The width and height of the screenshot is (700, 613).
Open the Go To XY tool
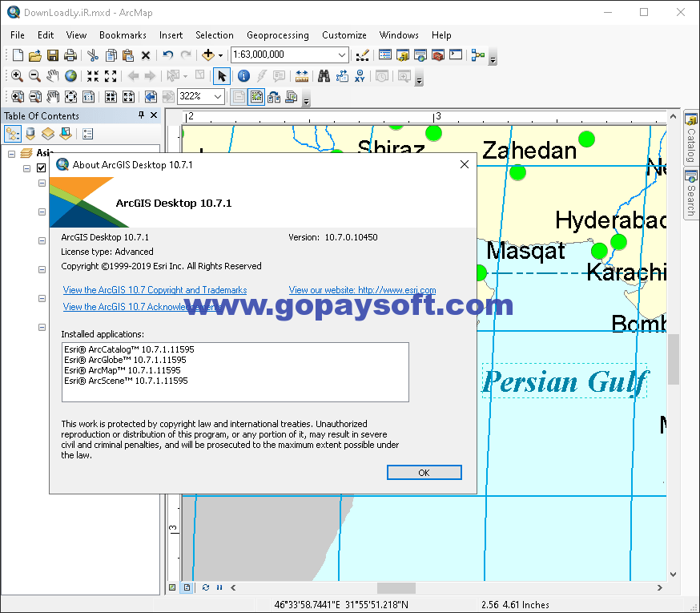tap(360, 76)
